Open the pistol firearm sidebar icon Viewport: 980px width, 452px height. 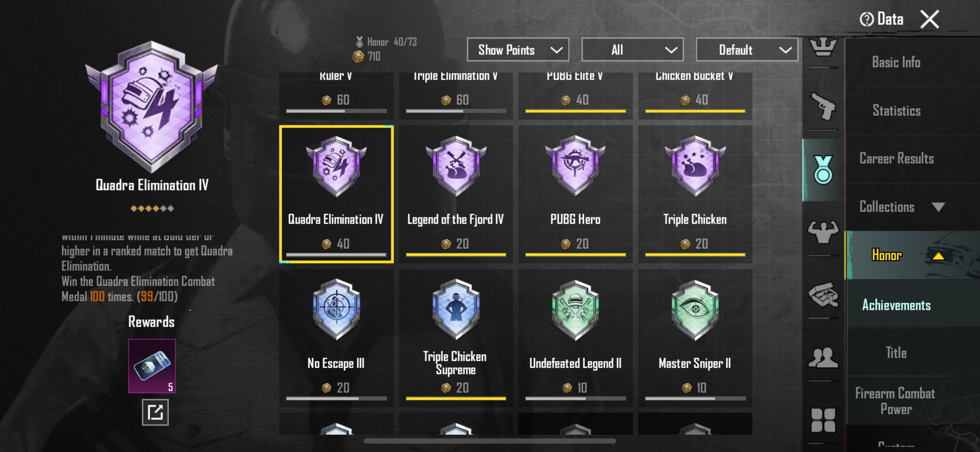823,107
